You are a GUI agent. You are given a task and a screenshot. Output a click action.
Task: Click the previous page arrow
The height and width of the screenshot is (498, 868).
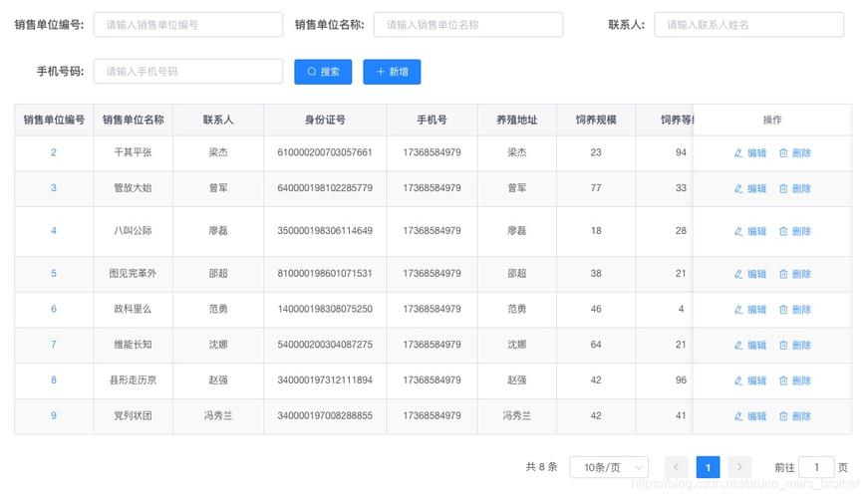676,467
